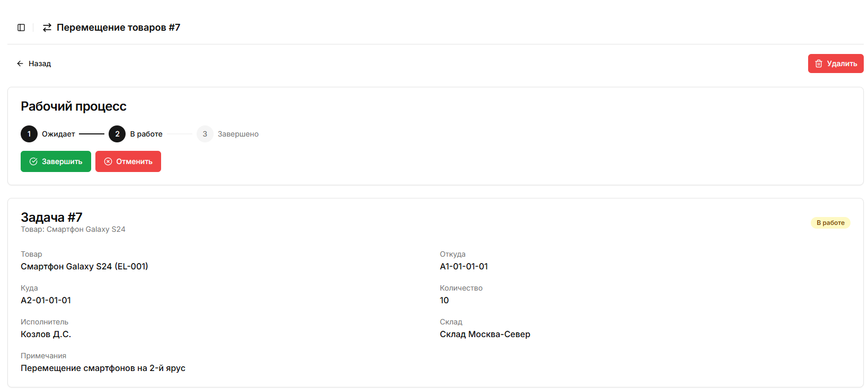This screenshot has width=868, height=389.
Task: Click the 'Перемещение товаров #7' page title
Action: coord(118,28)
